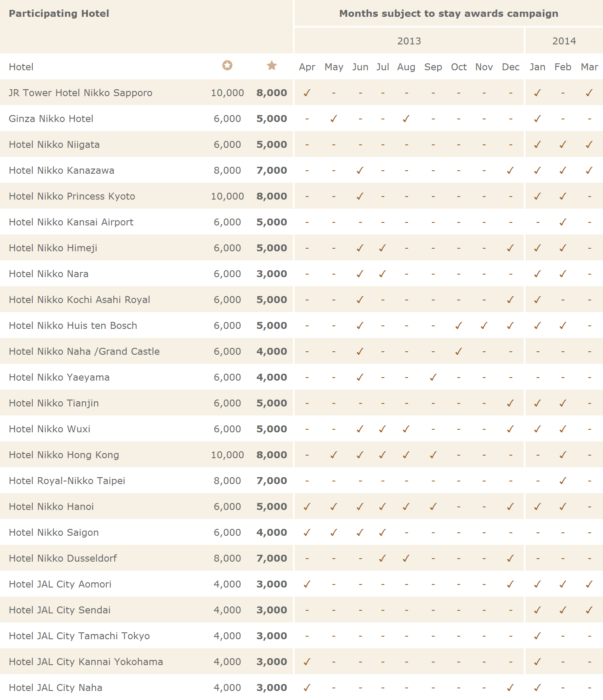Click the Oct checkmark for Naha /Grand Castle
This screenshot has width=603, height=700.
tap(459, 351)
